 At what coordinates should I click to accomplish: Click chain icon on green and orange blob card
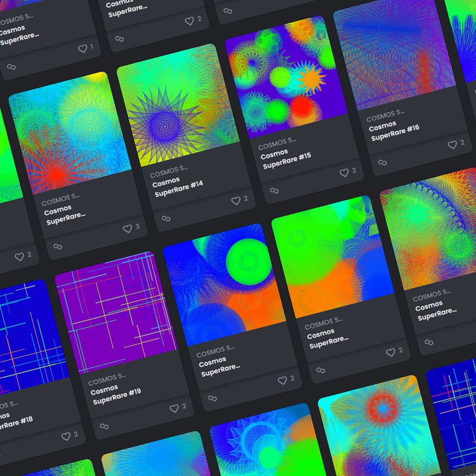tap(321, 370)
